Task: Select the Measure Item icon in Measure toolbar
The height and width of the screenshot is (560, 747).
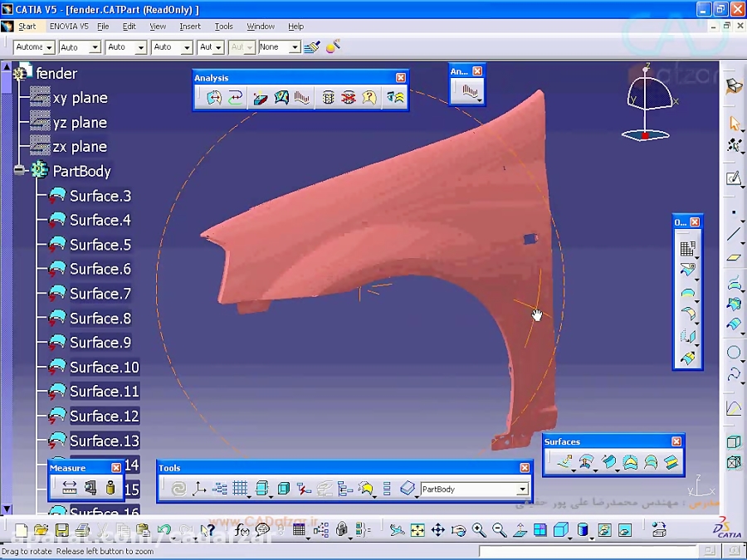Action: pos(90,488)
